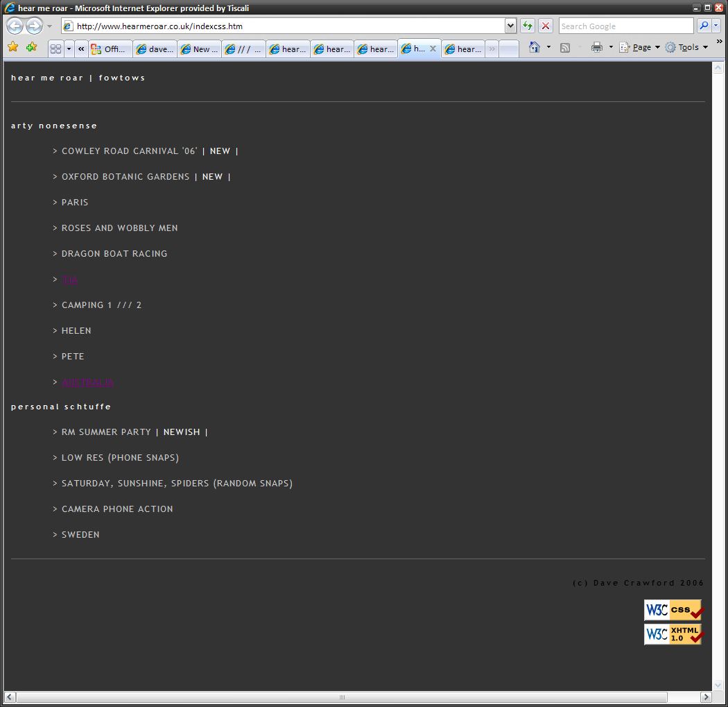The height and width of the screenshot is (707, 728).
Task: Refresh the page with the green arrows icon
Action: tap(528, 26)
